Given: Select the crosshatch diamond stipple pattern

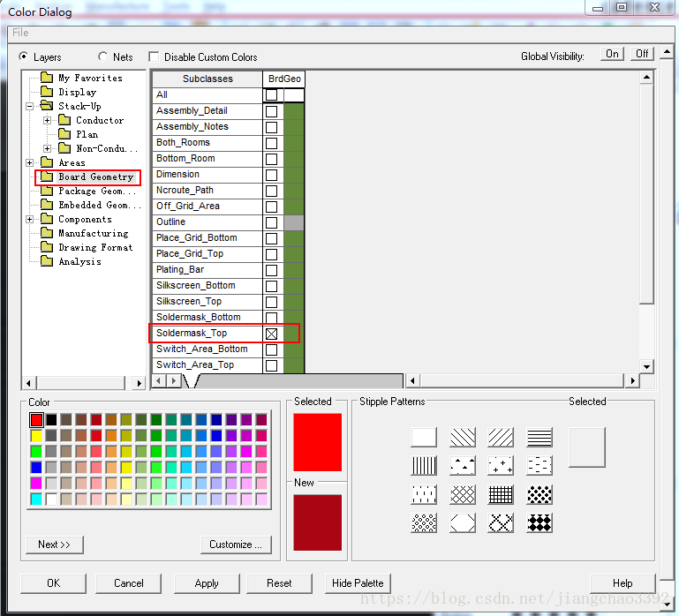Looking at the screenshot, I should (463, 494).
